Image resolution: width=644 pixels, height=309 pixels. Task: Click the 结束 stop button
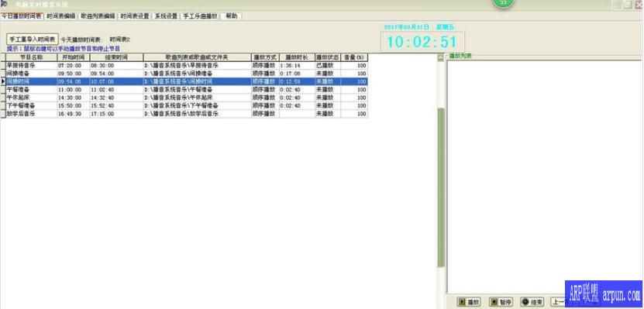532,301
